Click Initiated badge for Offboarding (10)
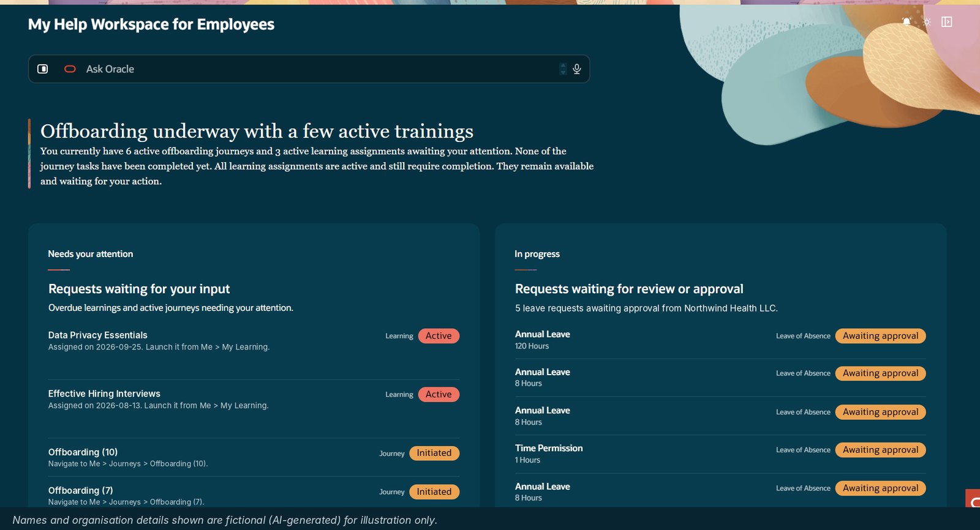 tap(434, 453)
